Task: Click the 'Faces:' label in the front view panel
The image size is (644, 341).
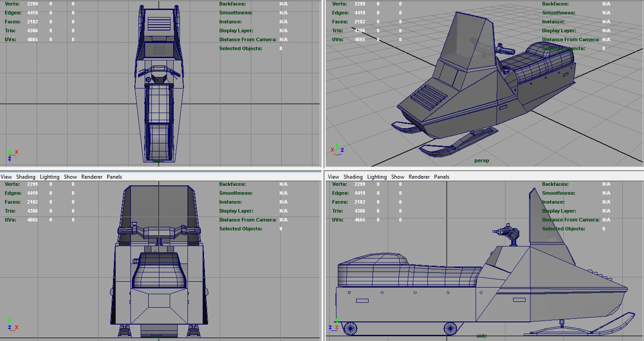Action: tap(13, 202)
